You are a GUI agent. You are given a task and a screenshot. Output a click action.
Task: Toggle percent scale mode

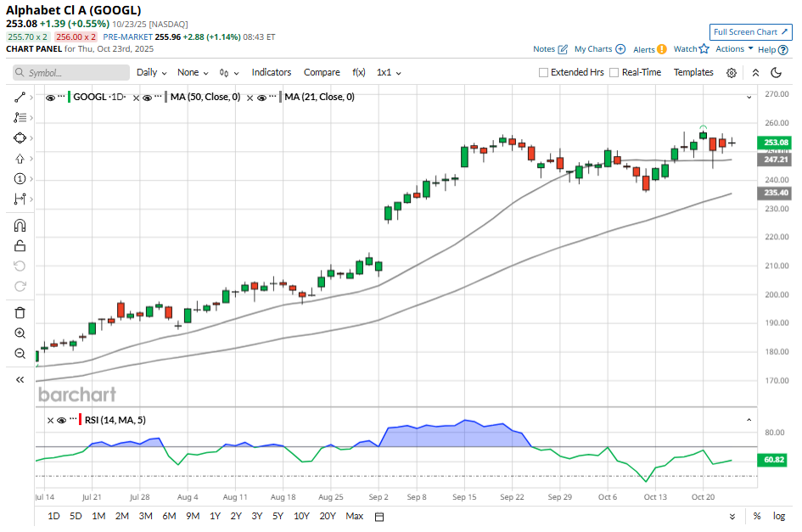point(756,516)
